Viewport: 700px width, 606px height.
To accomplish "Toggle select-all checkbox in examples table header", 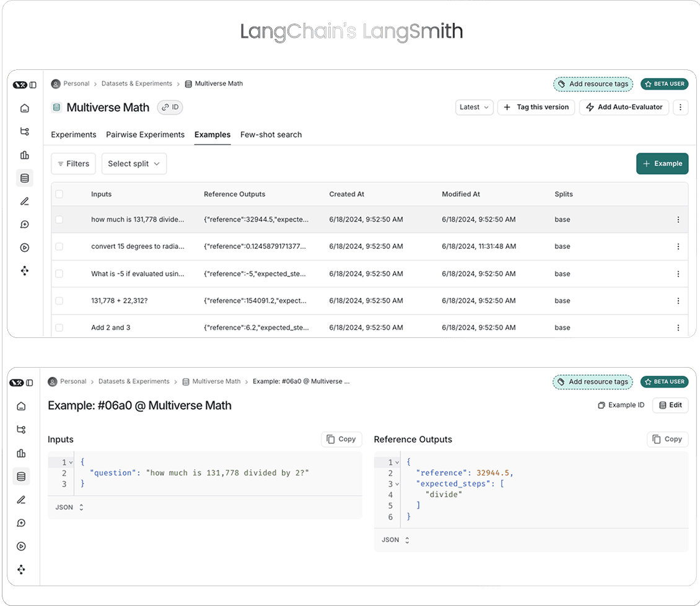I will (x=59, y=194).
